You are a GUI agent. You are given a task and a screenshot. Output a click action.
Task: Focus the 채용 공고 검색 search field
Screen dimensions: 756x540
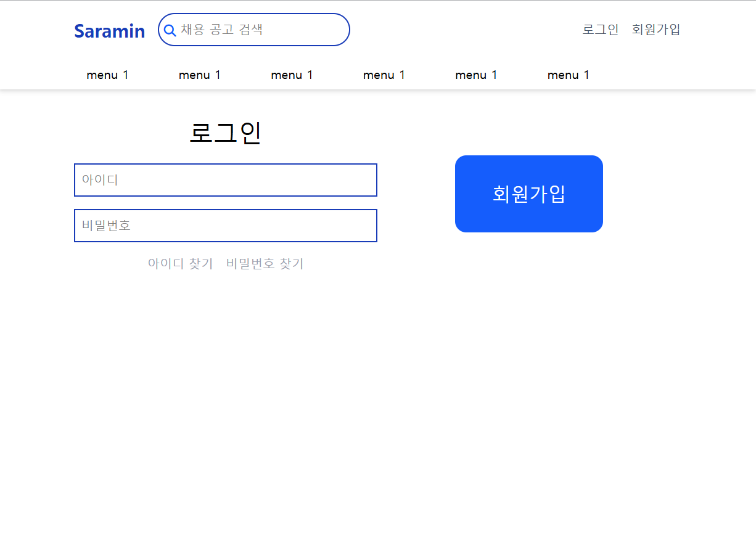point(254,30)
